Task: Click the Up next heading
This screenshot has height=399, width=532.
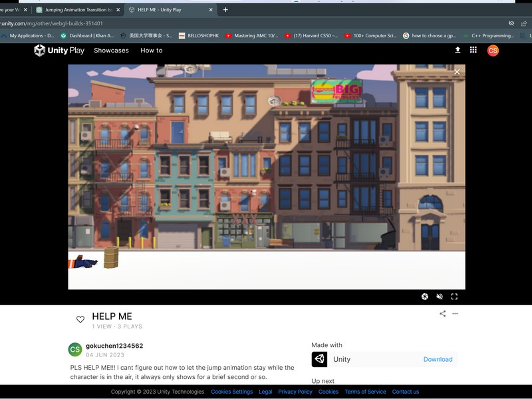Action: tap(323, 381)
